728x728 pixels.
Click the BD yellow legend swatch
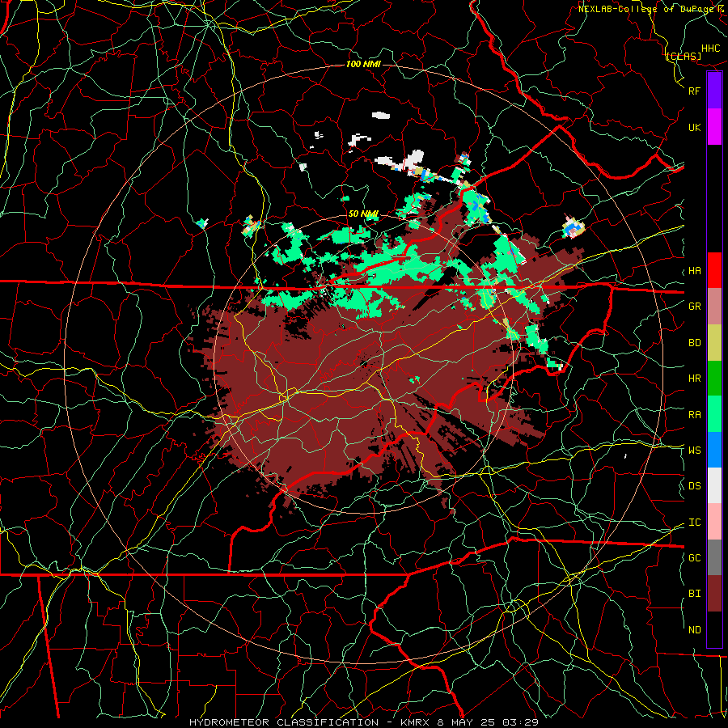tap(714, 343)
